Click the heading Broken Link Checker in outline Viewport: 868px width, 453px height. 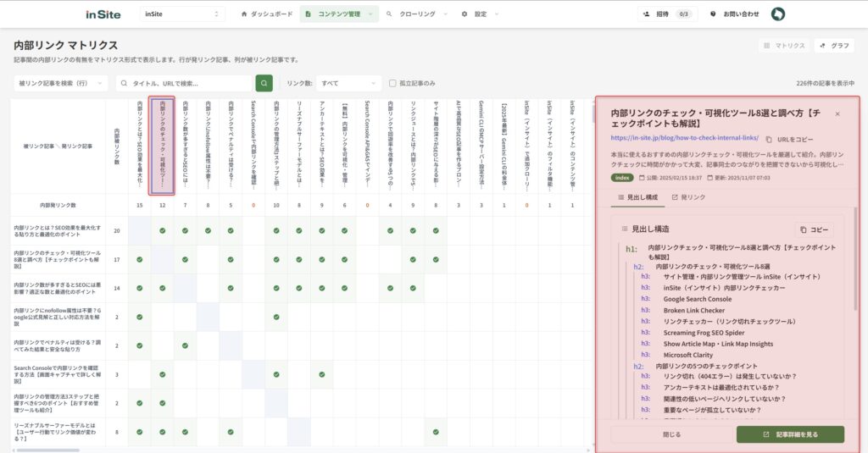tap(693, 311)
